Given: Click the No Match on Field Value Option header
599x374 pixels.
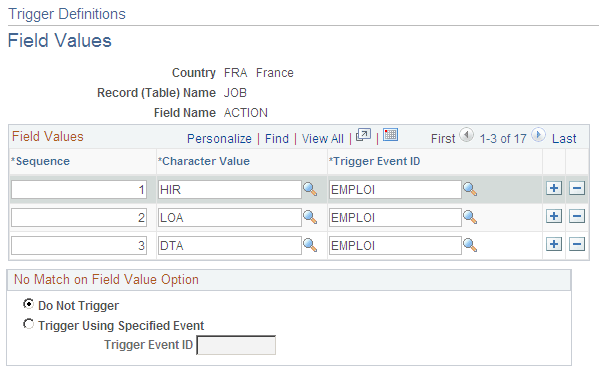Looking at the screenshot, I should pyautogui.click(x=106, y=280).
